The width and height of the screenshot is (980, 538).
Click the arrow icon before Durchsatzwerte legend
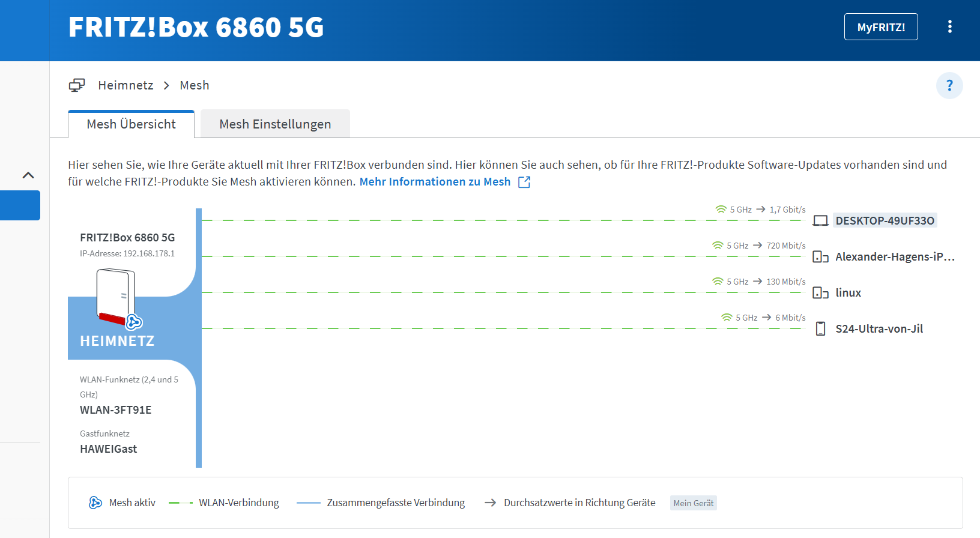coord(490,503)
